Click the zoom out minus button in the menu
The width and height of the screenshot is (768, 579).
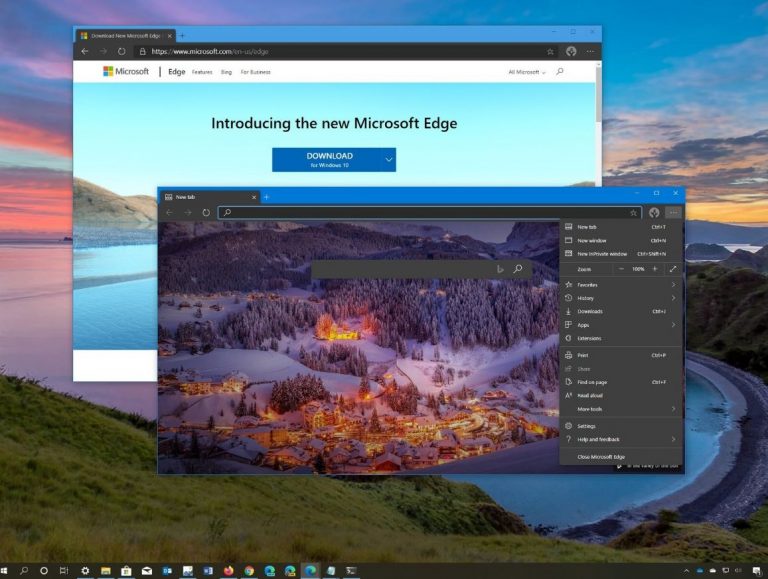[621, 269]
